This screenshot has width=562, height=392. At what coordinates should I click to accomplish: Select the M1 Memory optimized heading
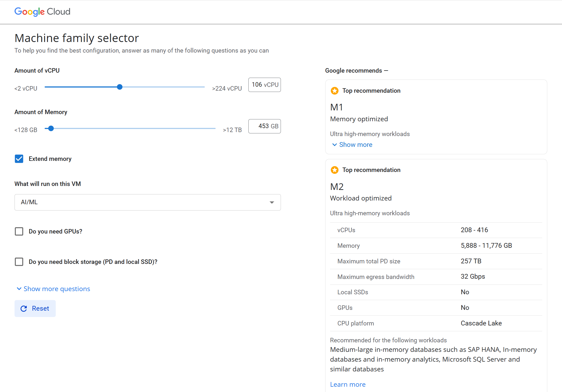coord(336,107)
